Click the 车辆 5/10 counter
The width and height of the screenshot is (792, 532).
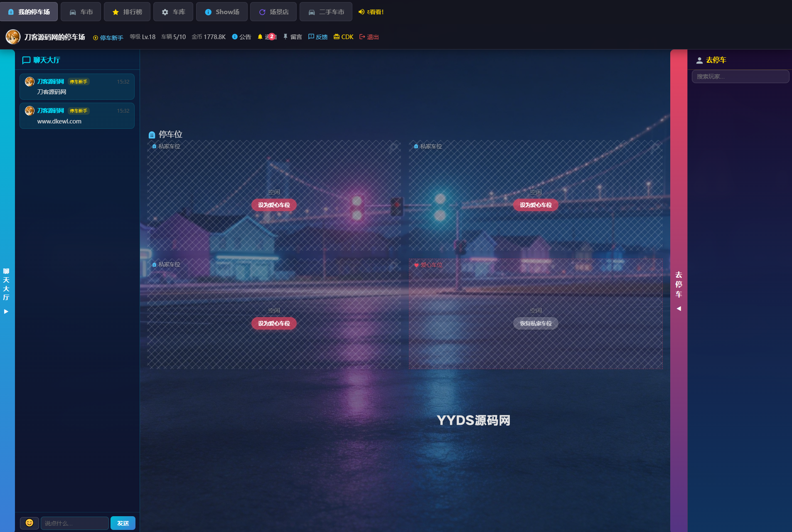pos(174,37)
